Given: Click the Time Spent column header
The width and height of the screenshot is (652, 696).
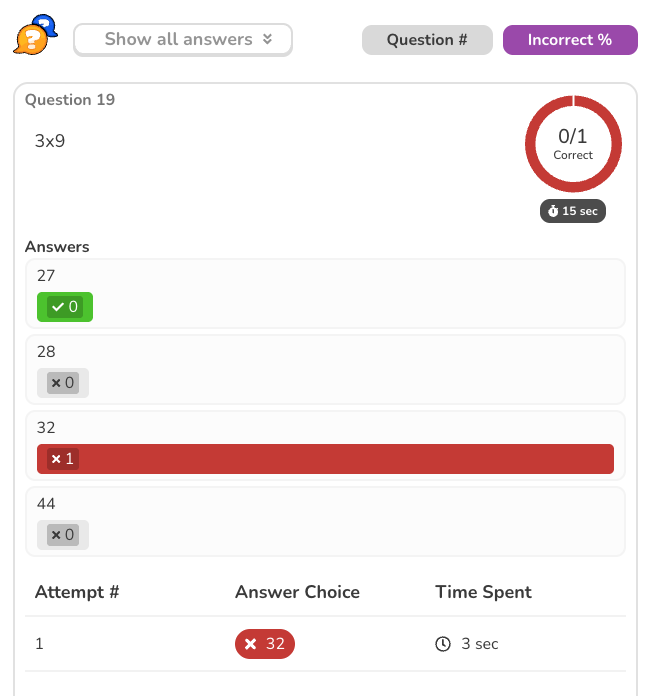Looking at the screenshot, I should click(483, 592).
